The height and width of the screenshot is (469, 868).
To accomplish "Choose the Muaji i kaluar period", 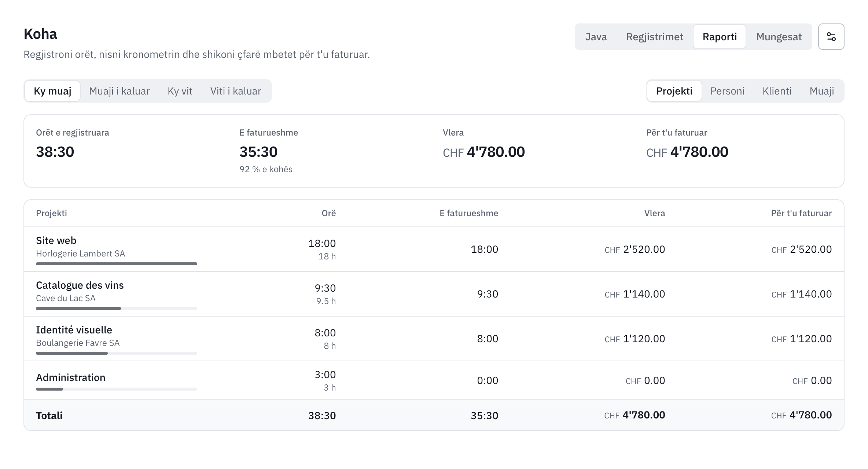I will pyautogui.click(x=119, y=91).
